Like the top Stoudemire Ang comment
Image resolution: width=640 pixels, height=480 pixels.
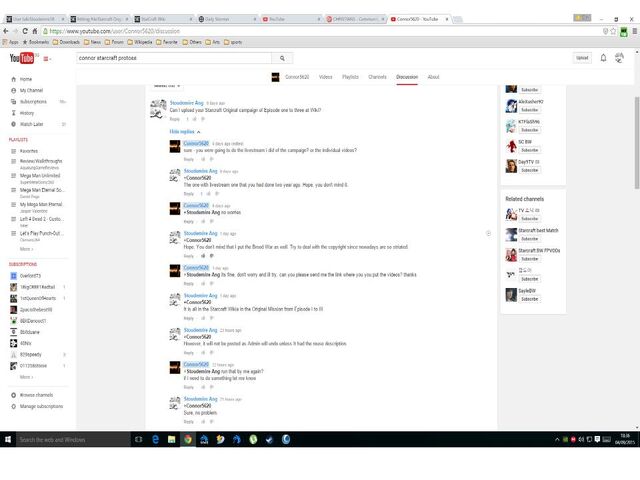point(195,119)
